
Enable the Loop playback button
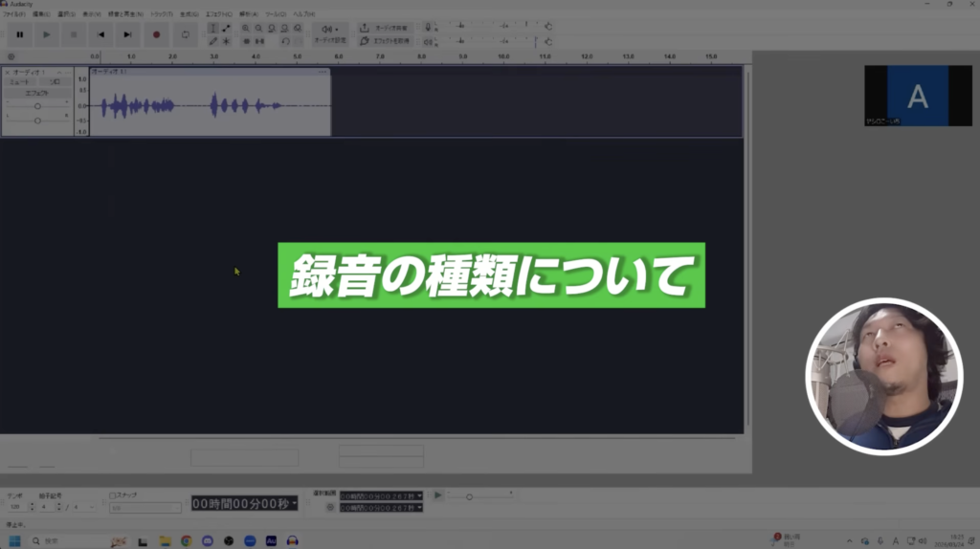pos(185,34)
